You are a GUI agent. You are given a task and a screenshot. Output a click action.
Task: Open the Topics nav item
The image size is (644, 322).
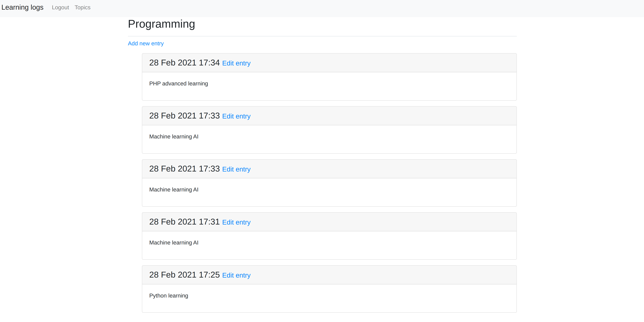(83, 8)
